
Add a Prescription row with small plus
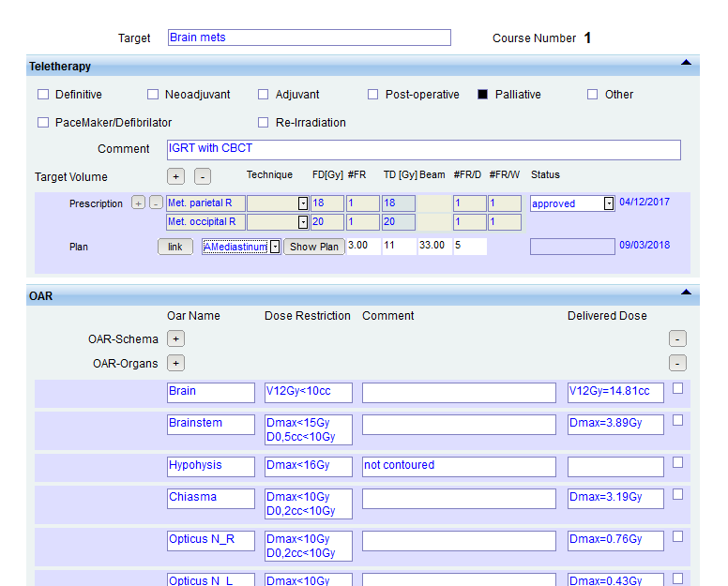[x=138, y=203]
